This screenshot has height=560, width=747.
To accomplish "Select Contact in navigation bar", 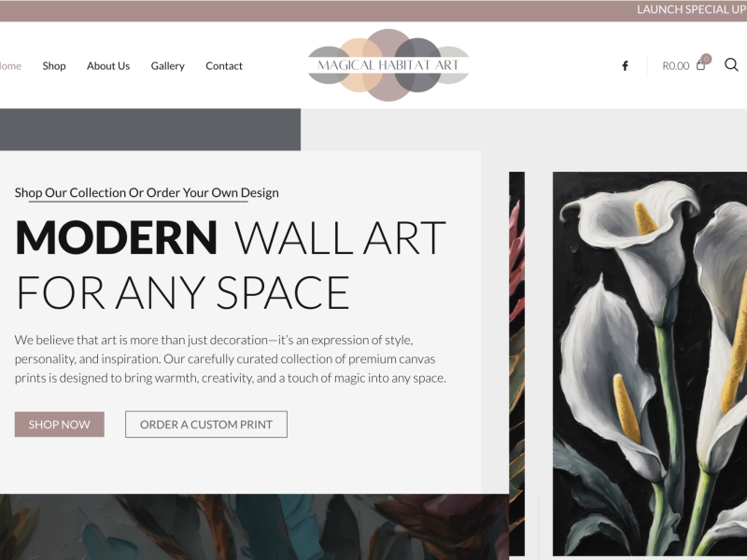I will [224, 65].
